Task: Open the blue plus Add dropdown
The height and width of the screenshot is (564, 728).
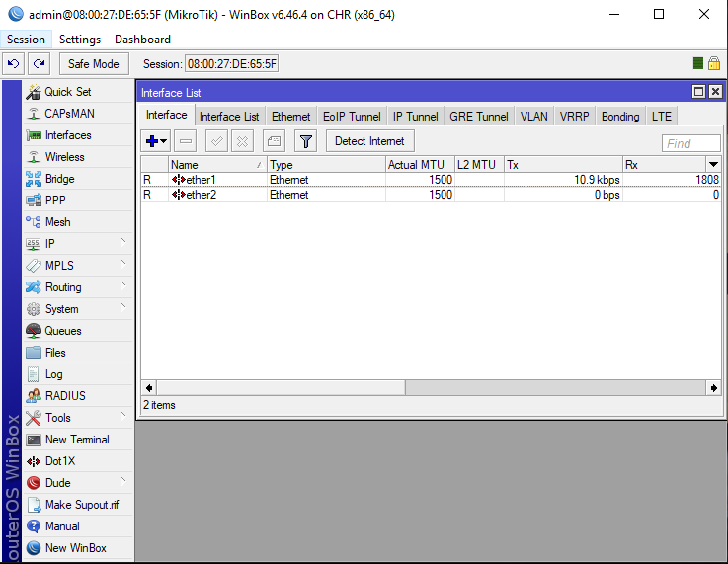Action: point(155,141)
